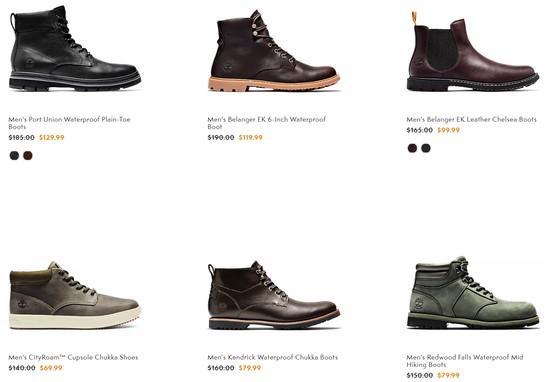Click the $69.99 CityRoam sale price

click(51, 368)
